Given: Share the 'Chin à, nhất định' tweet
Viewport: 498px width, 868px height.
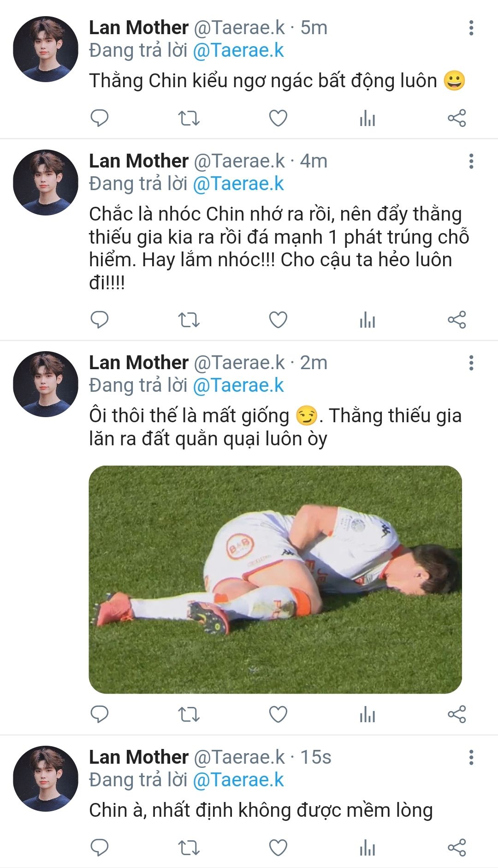Looking at the screenshot, I should pos(457,848).
